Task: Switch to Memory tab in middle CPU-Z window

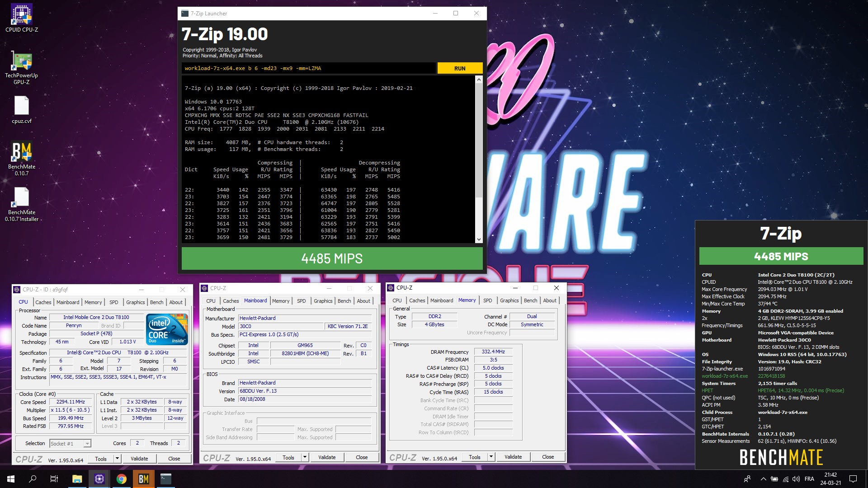Action: coord(281,301)
